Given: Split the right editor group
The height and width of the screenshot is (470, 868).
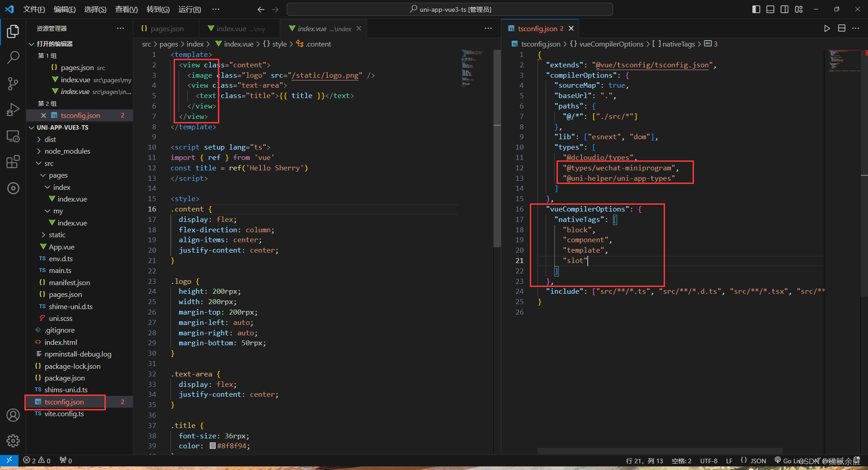Looking at the screenshot, I should pos(842,28).
